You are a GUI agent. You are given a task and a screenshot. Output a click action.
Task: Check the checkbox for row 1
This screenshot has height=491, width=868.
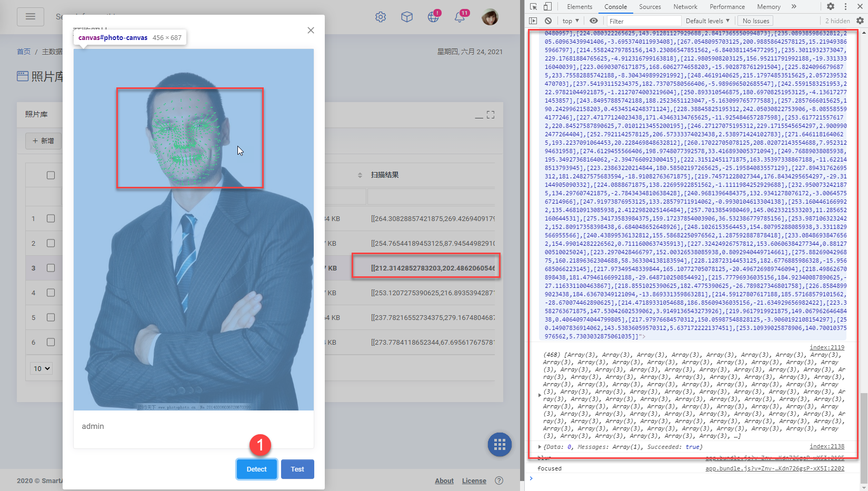[51, 218]
